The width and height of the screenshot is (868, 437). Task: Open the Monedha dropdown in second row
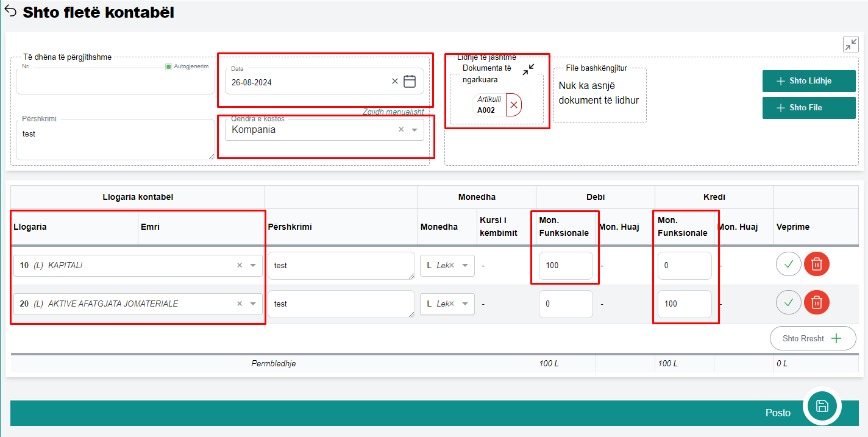pos(465,304)
